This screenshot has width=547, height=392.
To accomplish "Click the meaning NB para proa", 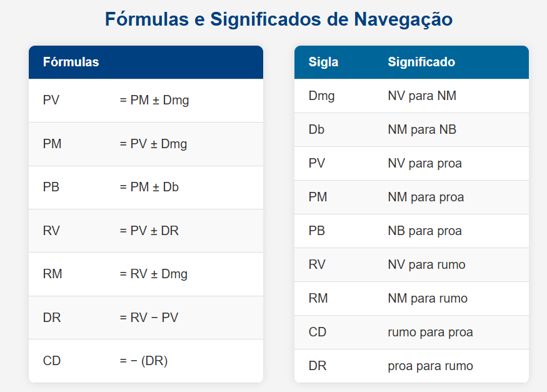I will [424, 231].
